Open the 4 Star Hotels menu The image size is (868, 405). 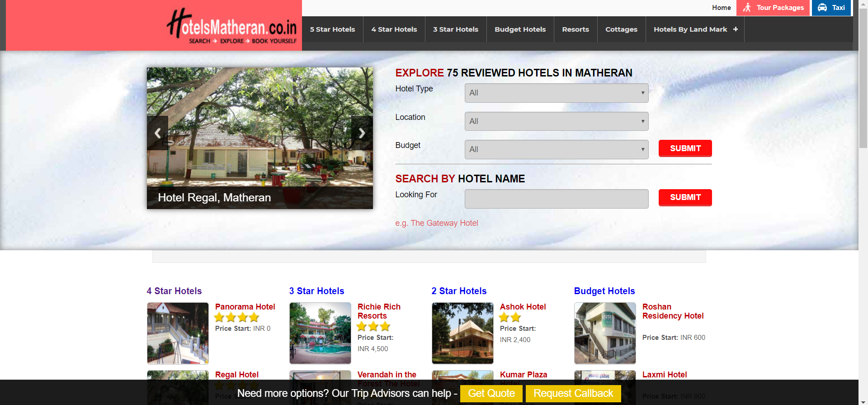click(394, 29)
